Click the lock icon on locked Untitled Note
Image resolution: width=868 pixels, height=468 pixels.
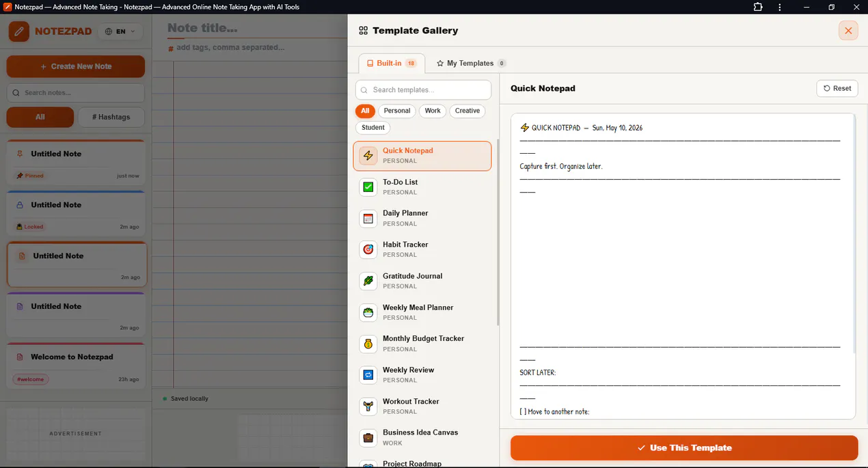(20, 205)
